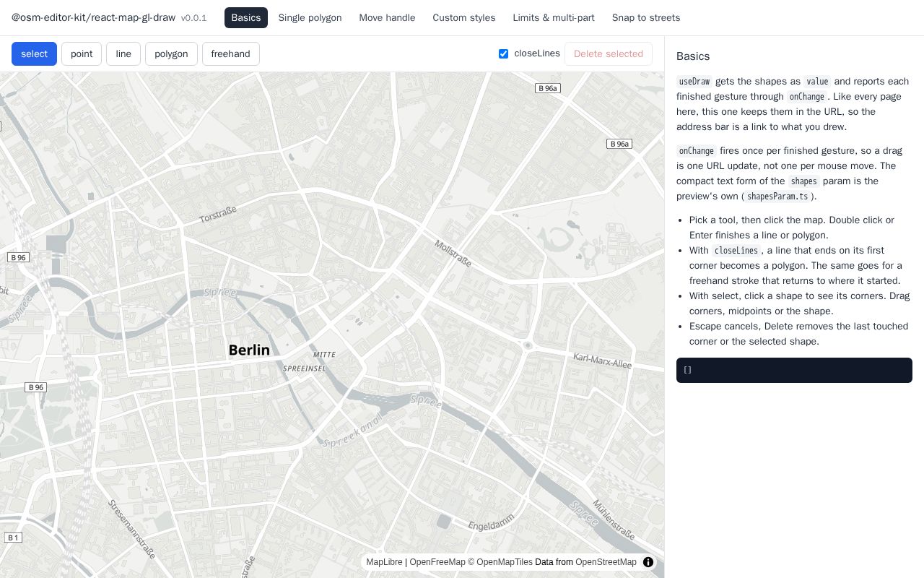Uncheck the closeLines checkbox
The image size is (924, 578).
click(x=503, y=53)
